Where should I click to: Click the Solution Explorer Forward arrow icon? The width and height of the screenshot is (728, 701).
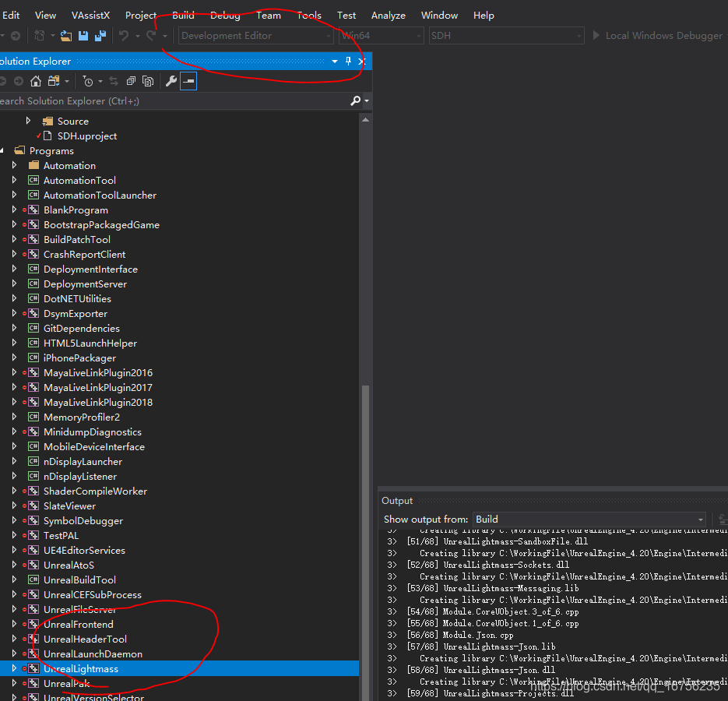(19, 81)
